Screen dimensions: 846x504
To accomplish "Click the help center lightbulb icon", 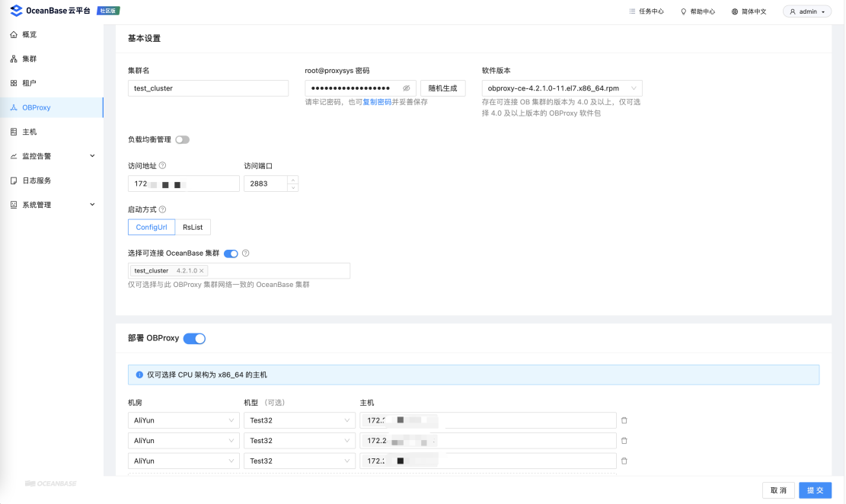I will [x=684, y=11].
